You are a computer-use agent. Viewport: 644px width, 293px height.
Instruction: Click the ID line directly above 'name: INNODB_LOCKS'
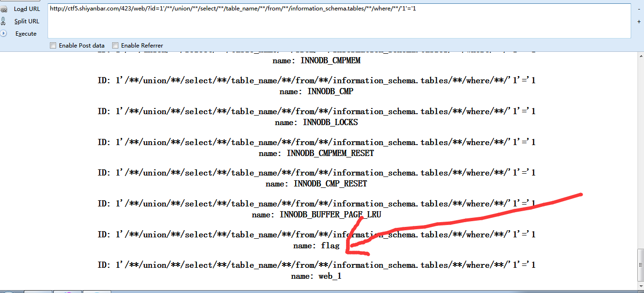[x=317, y=111]
